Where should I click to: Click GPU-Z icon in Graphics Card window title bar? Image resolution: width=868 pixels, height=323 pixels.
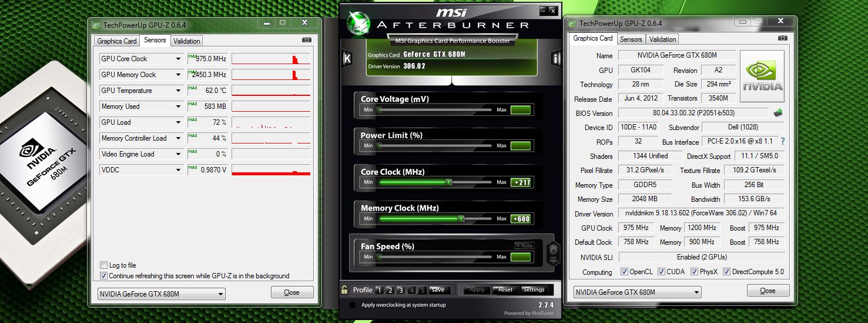point(572,24)
